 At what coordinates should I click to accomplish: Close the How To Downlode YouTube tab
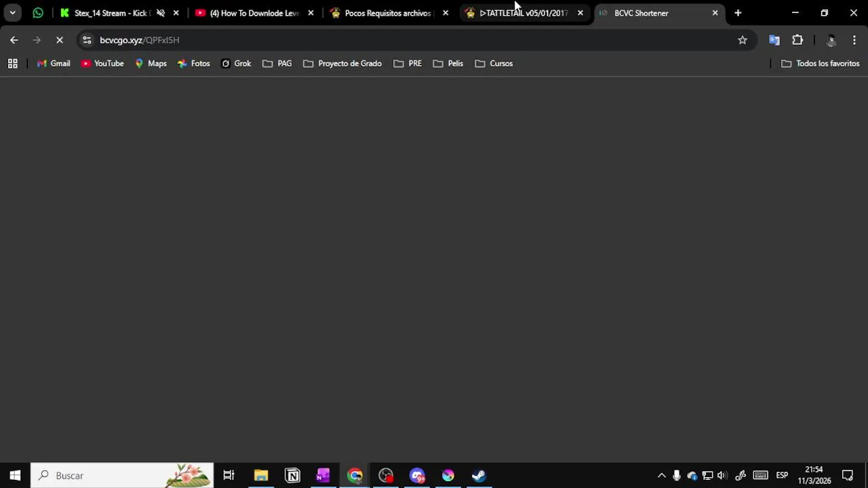(311, 13)
